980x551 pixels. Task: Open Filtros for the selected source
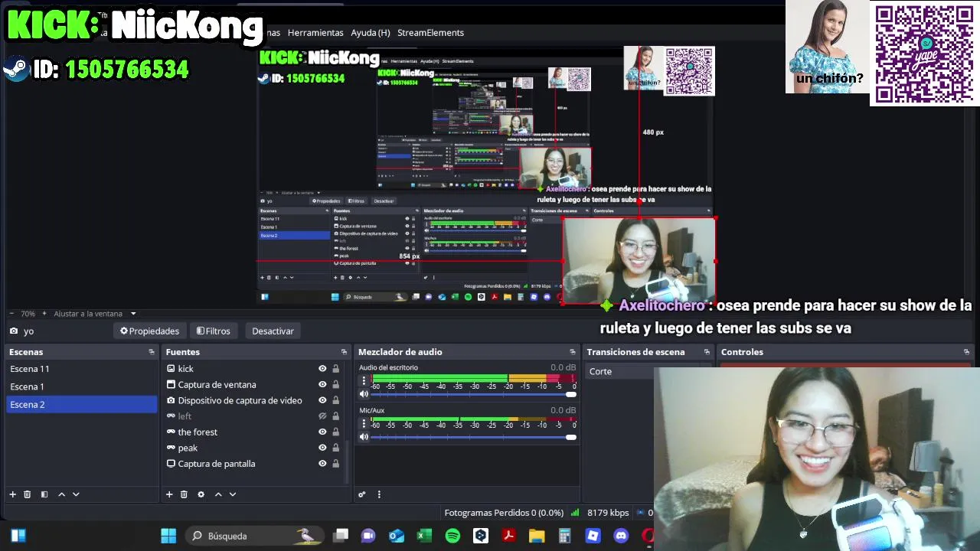point(213,331)
